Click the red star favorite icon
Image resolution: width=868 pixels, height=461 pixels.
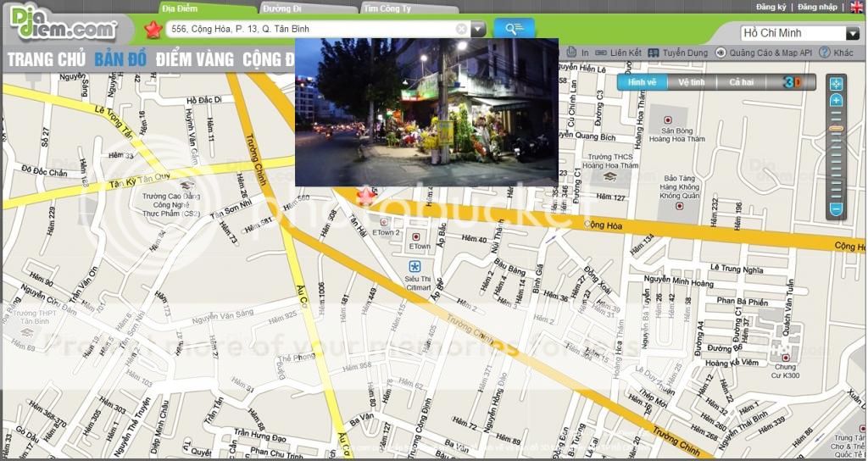[x=153, y=30]
